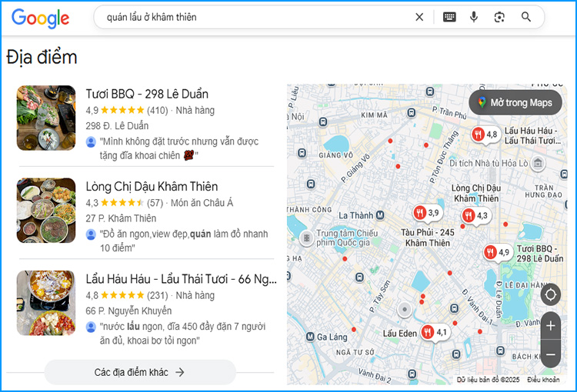
Task: Start voice search with the microphone icon
Action: click(474, 17)
